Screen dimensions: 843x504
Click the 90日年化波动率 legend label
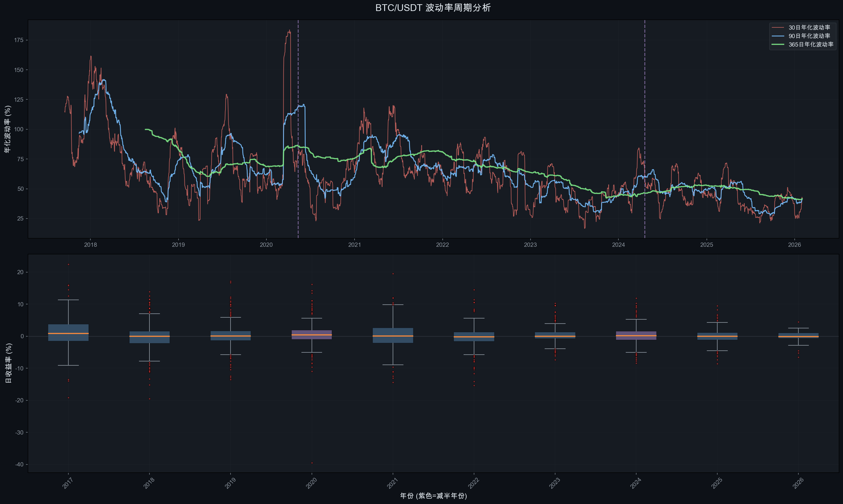(809, 36)
